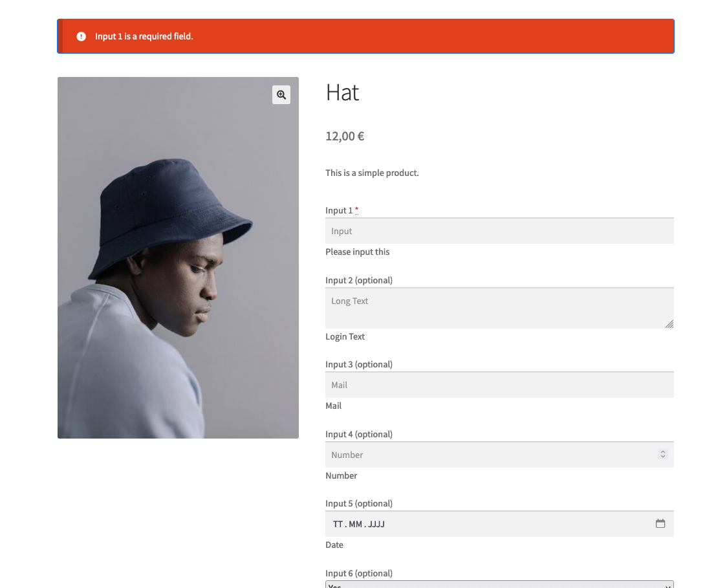This screenshot has width=716, height=588.
Task: Click 'This is a simple product.' text
Action: 372,173
